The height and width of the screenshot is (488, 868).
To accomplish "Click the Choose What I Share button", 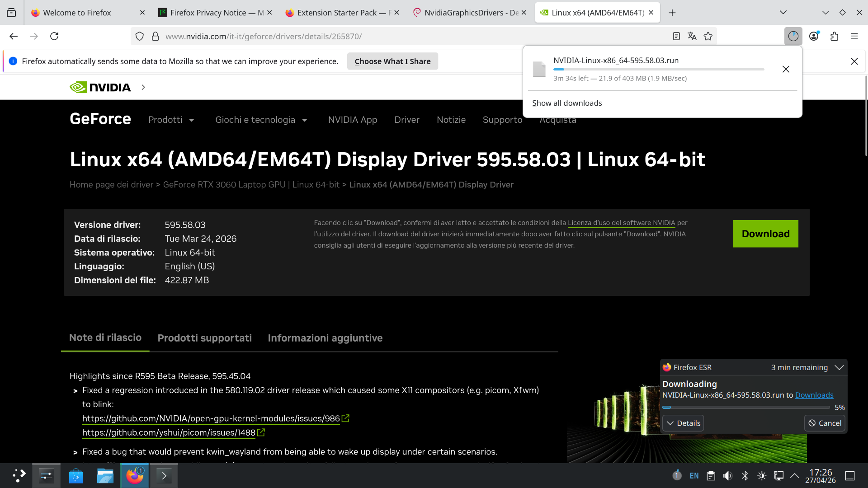I will [x=392, y=61].
